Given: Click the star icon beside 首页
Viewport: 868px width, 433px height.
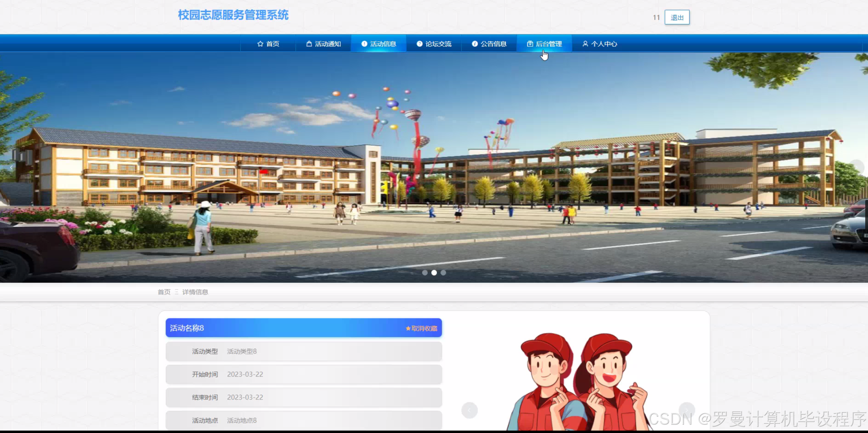Looking at the screenshot, I should coord(260,44).
